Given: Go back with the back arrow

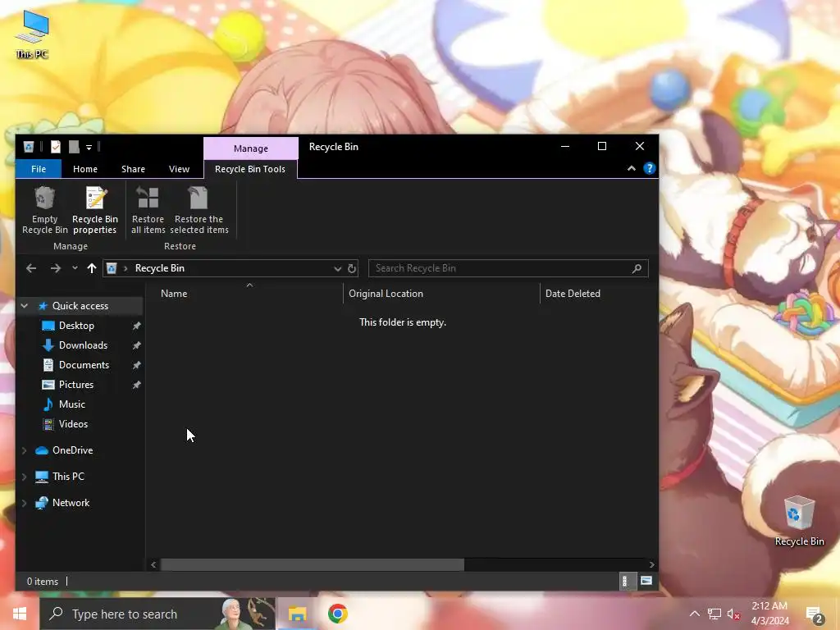Looking at the screenshot, I should tap(31, 268).
